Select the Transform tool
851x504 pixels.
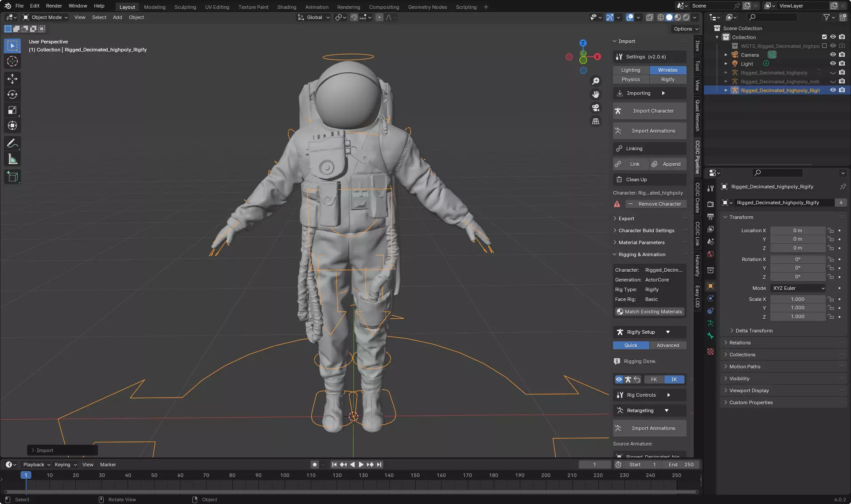click(x=12, y=126)
